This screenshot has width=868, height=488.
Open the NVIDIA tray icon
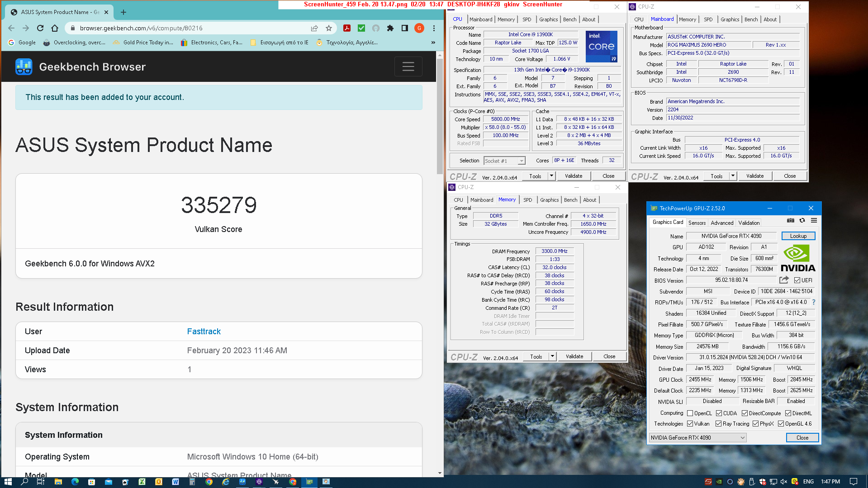(x=719, y=482)
